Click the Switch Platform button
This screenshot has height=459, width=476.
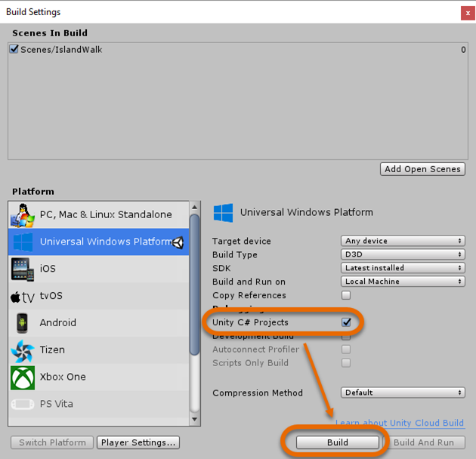click(52, 442)
